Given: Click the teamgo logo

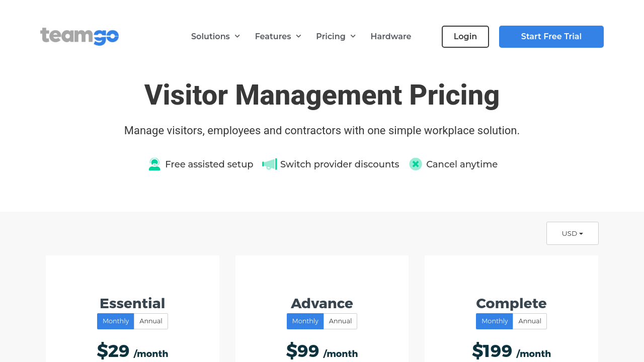Looking at the screenshot, I should (79, 36).
